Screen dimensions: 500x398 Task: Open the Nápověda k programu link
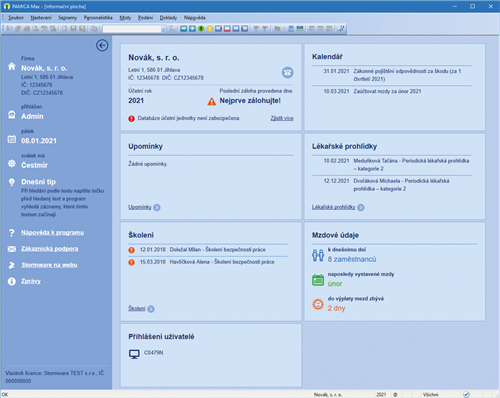pos(52,233)
